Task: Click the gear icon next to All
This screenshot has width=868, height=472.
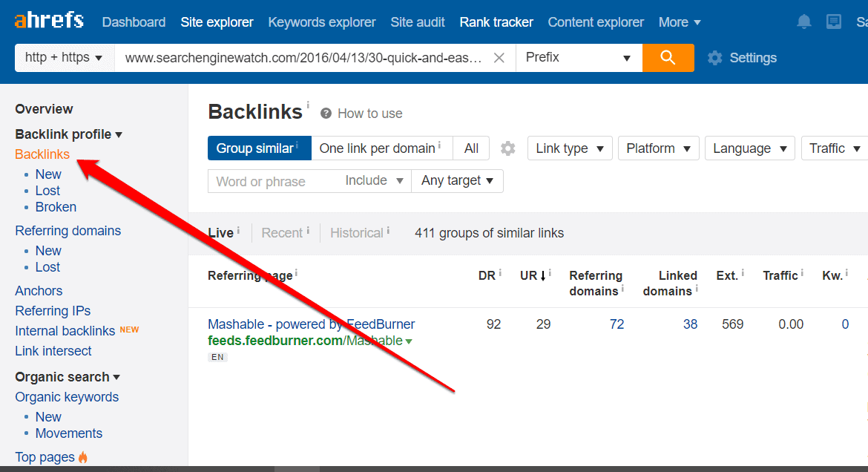Action: coord(507,148)
